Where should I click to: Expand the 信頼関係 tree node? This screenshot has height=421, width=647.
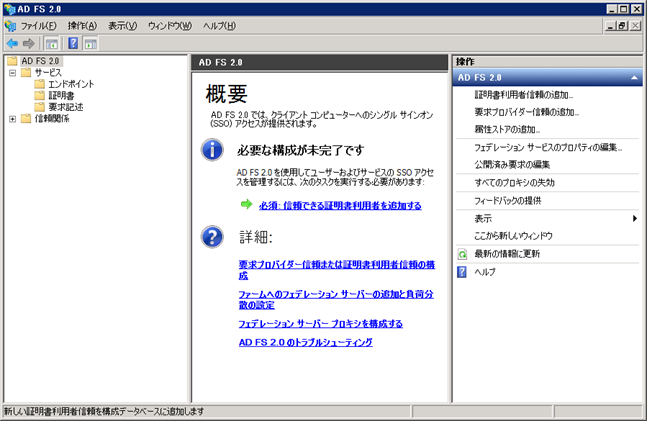[12, 119]
